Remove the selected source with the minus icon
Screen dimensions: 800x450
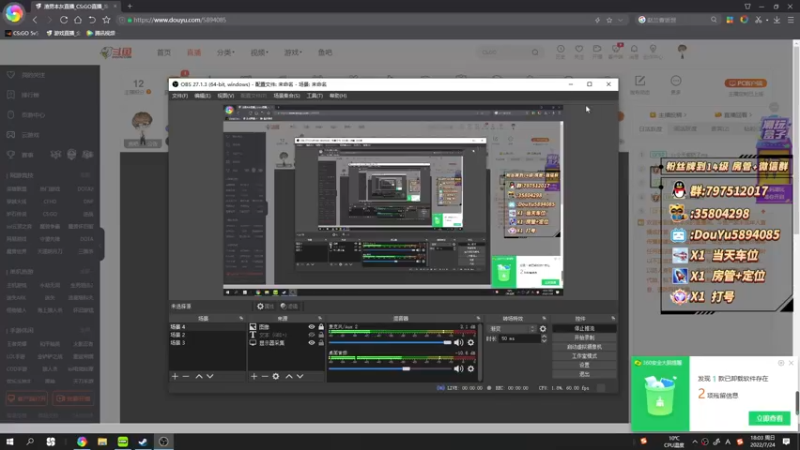(x=265, y=376)
